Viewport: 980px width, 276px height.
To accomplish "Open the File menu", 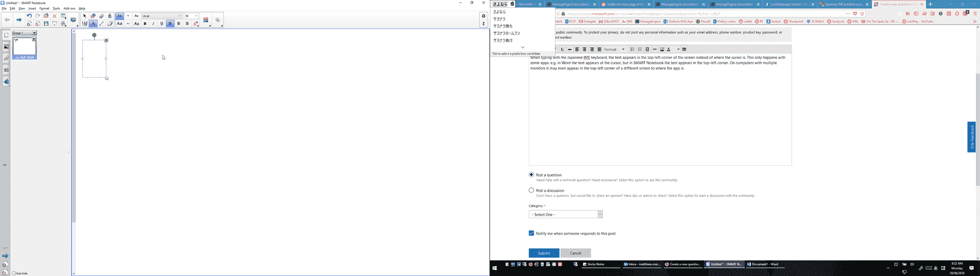I will [4, 8].
